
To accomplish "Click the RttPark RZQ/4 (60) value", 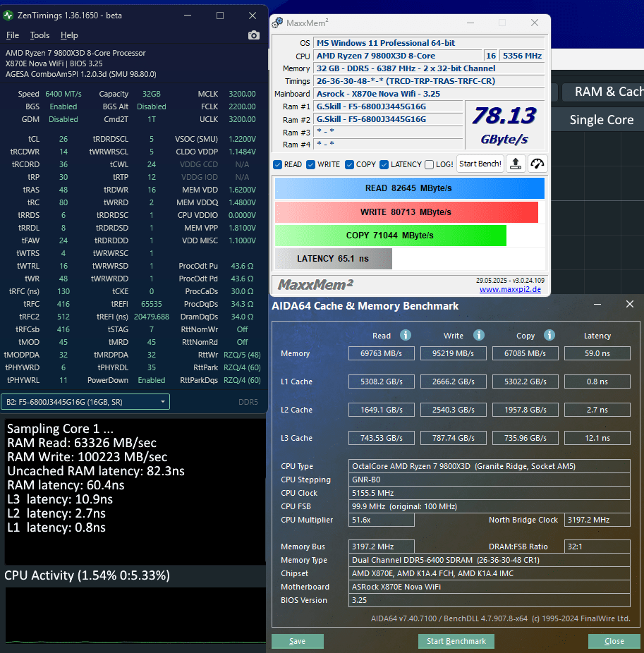I will [242, 367].
